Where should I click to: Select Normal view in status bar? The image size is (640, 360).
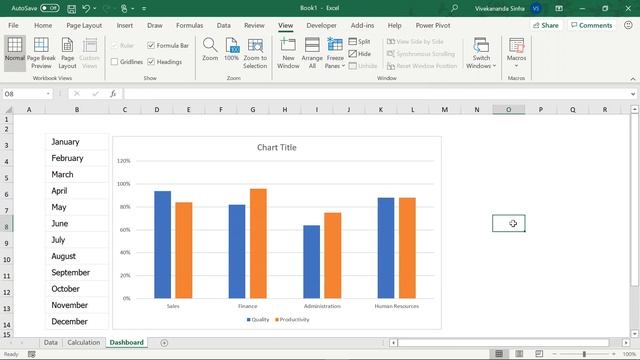click(x=499, y=353)
